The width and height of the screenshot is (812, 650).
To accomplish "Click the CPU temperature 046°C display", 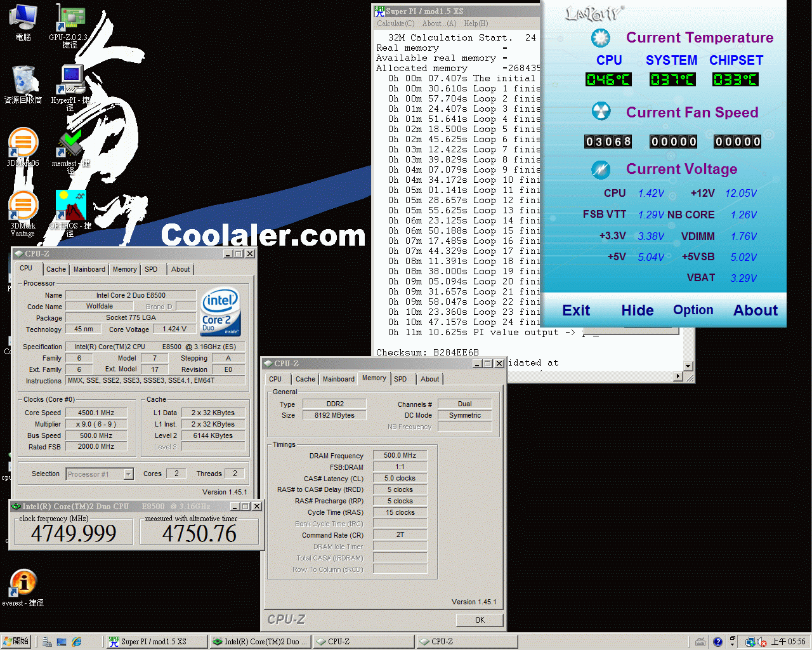I will pos(608,79).
